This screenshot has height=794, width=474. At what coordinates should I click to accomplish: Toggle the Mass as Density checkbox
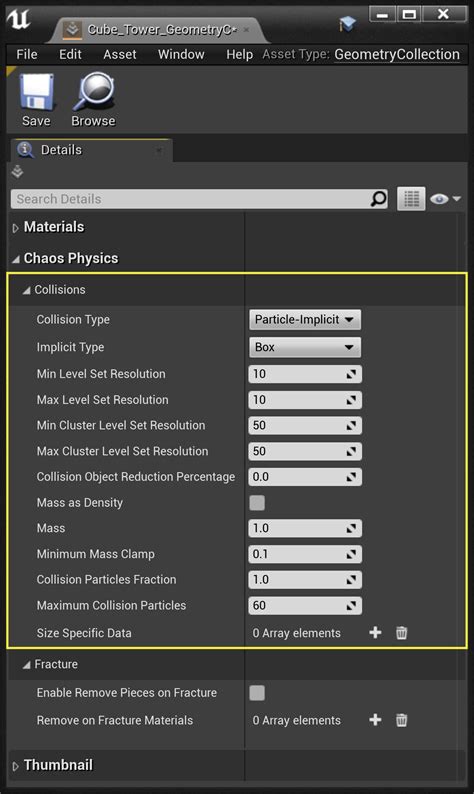(257, 503)
